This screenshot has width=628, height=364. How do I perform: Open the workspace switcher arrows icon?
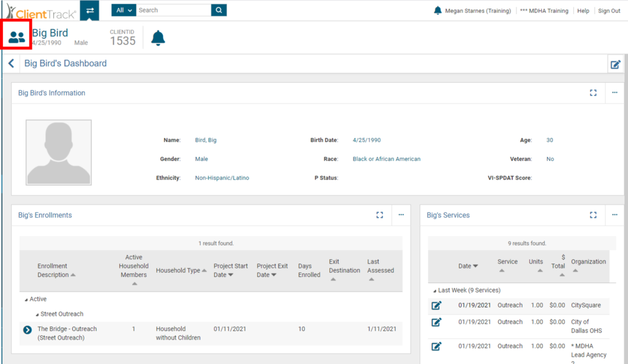click(x=90, y=10)
